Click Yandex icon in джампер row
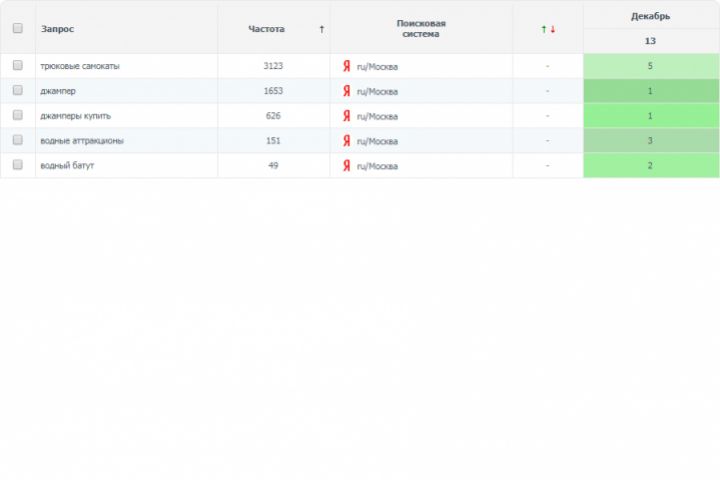This screenshot has width=720, height=480. tap(347, 91)
